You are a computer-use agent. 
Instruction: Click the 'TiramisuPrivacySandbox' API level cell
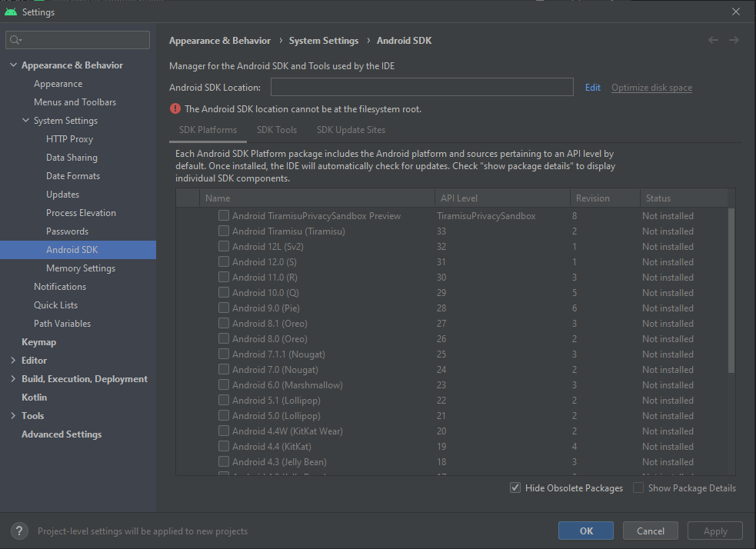pyautogui.click(x=486, y=216)
